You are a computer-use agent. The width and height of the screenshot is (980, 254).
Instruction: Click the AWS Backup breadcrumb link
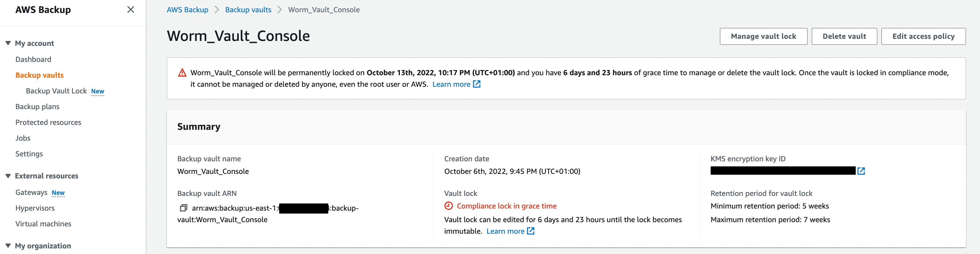pyautogui.click(x=188, y=10)
